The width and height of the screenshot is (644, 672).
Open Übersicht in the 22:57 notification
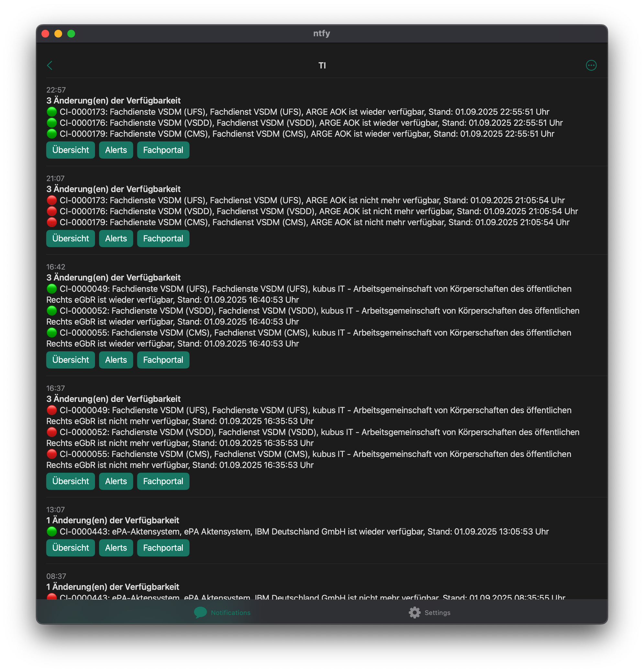pyautogui.click(x=71, y=150)
